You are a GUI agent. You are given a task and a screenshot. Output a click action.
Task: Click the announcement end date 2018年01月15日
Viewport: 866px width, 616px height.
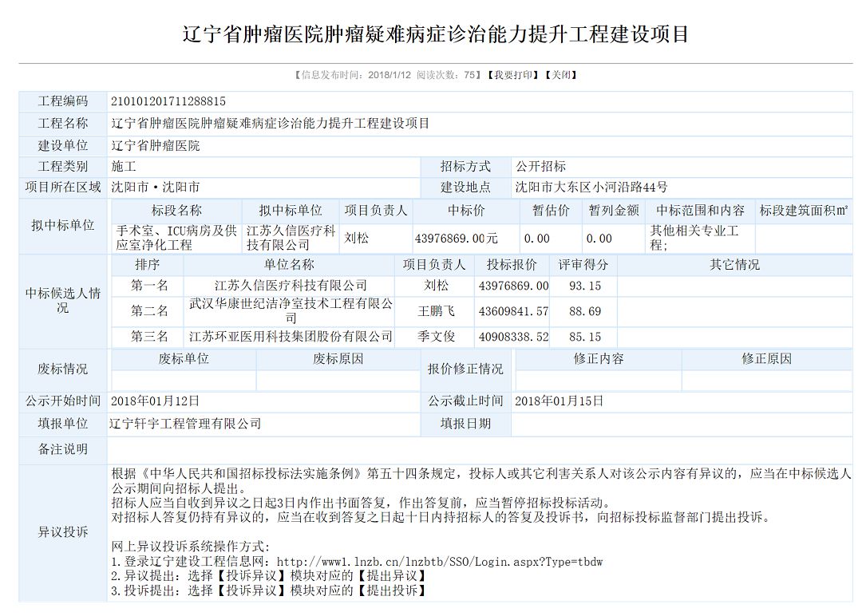[559, 401]
